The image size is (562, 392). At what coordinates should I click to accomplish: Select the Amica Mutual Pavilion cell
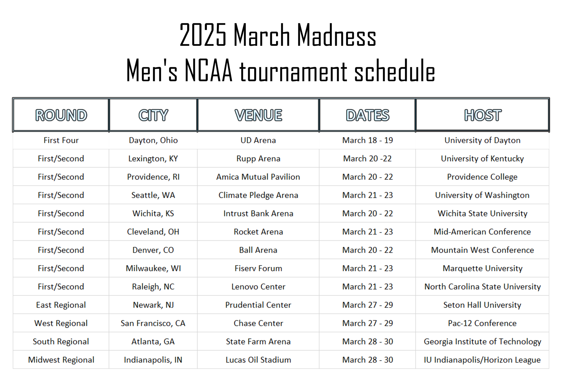click(x=258, y=177)
